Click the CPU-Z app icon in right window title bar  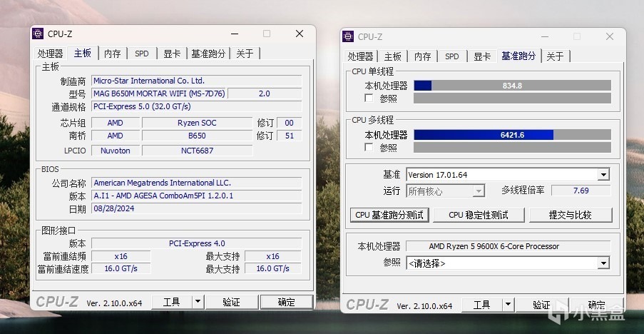click(x=348, y=36)
